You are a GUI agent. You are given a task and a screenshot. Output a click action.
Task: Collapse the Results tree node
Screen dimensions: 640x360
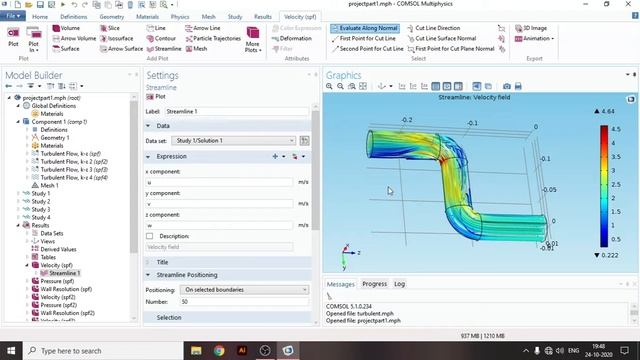(x=18, y=225)
